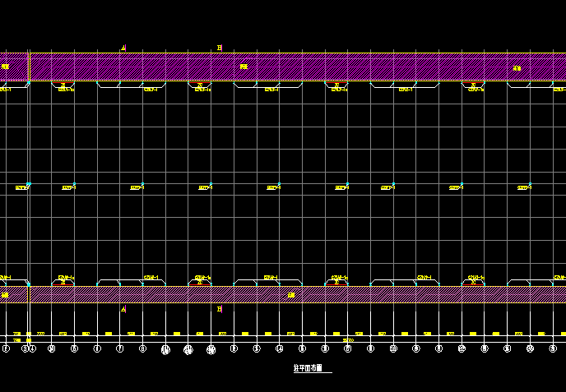Select yellow label at right end of top band
The image size is (566, 392).
point(517,68)
